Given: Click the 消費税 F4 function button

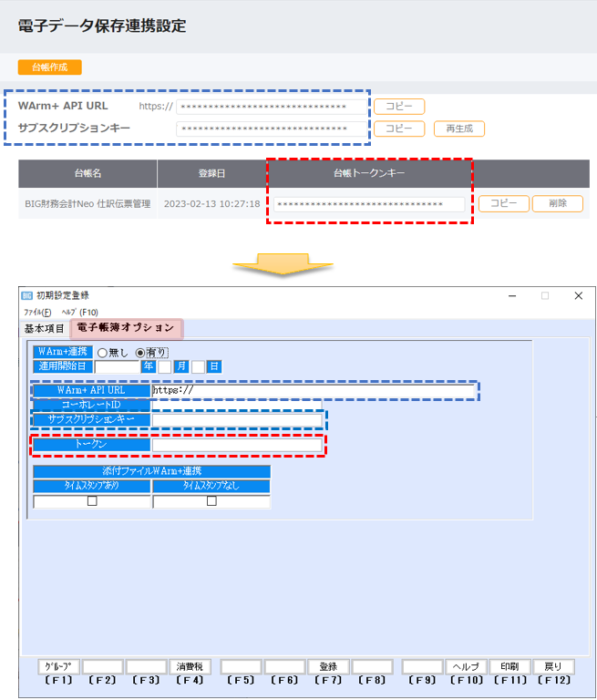Looking at the screenshot, I should click(x=190, y=666).
